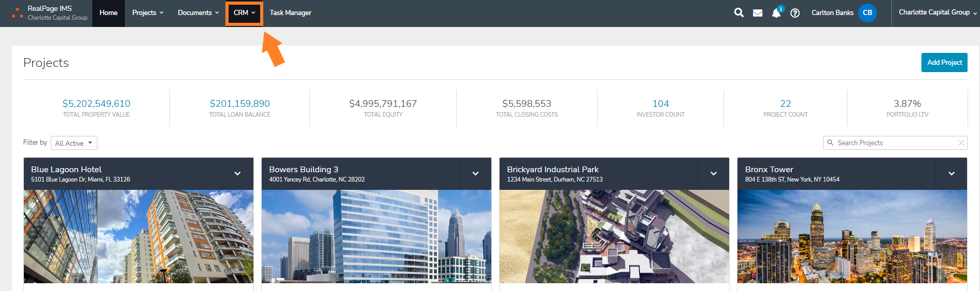Expand the Blue Lagoon Hotel card chevron

click(x=237, y=174)
